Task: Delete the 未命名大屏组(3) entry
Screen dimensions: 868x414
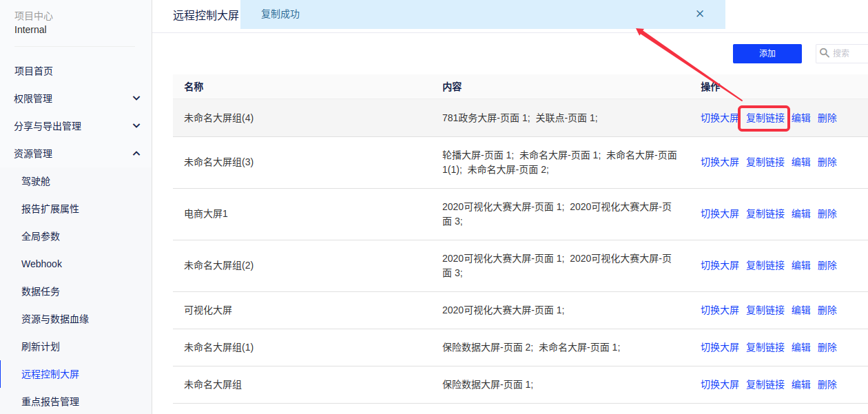Action: click(827, 162)
